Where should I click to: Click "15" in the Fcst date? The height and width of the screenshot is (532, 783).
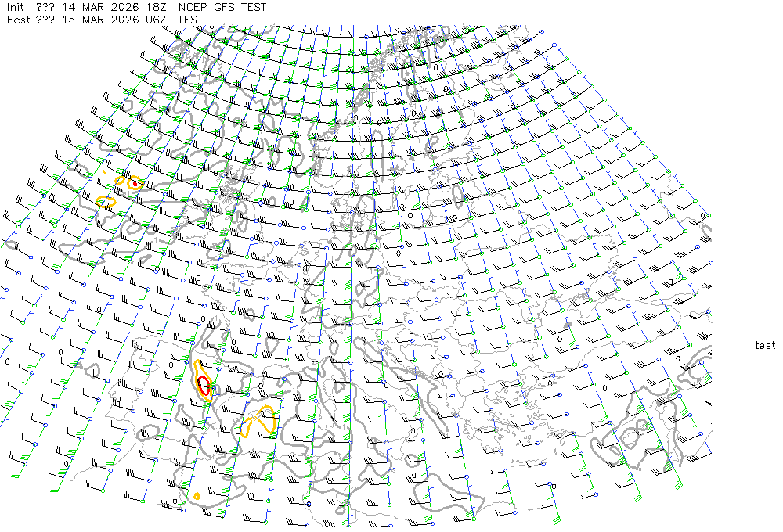[70, 20]
